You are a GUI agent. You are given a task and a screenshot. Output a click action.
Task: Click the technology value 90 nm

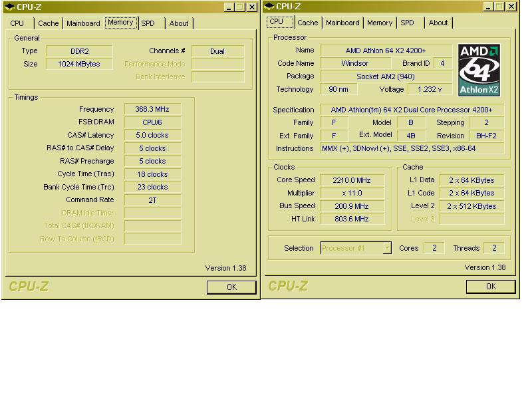[338, 90]
